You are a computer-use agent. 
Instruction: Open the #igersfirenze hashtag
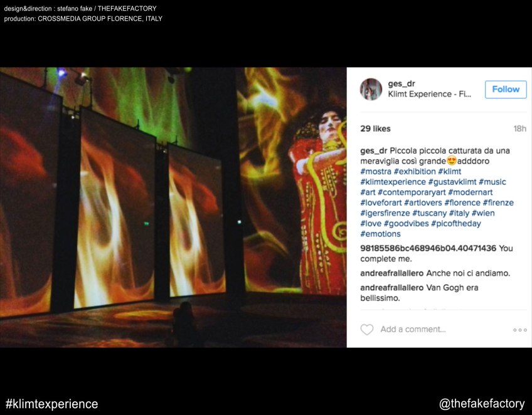pos(385,213)
